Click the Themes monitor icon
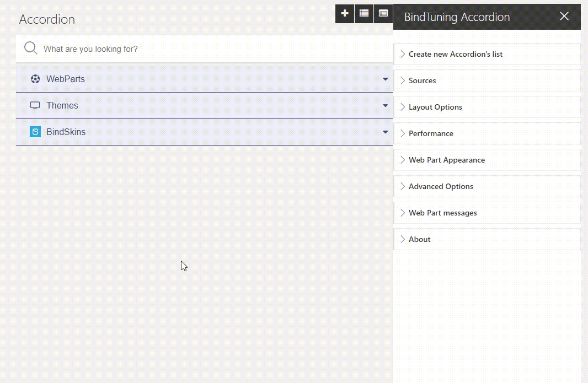The width and height of the screenshot is (588, 383). pos(35,105)
